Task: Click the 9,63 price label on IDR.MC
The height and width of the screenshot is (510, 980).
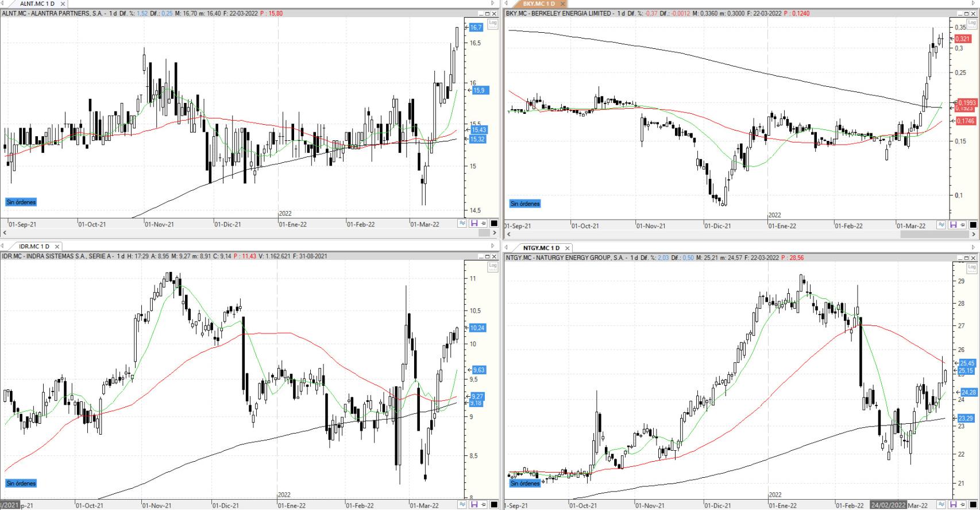Action: (479, 370)
